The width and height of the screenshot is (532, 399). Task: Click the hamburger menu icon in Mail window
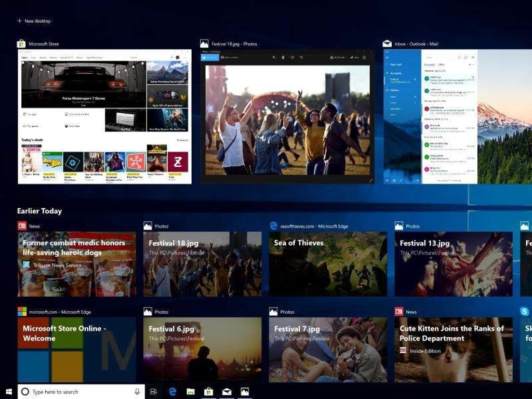tap(387, 57)
